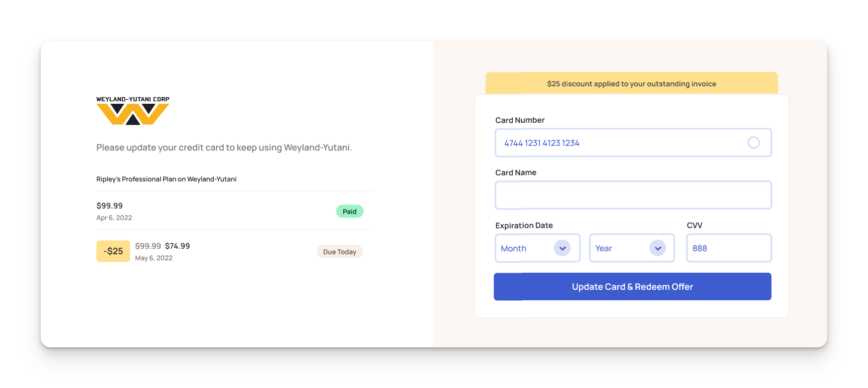Click the $25 discount applied banner
868x388 pixels.
click(632, 84)
